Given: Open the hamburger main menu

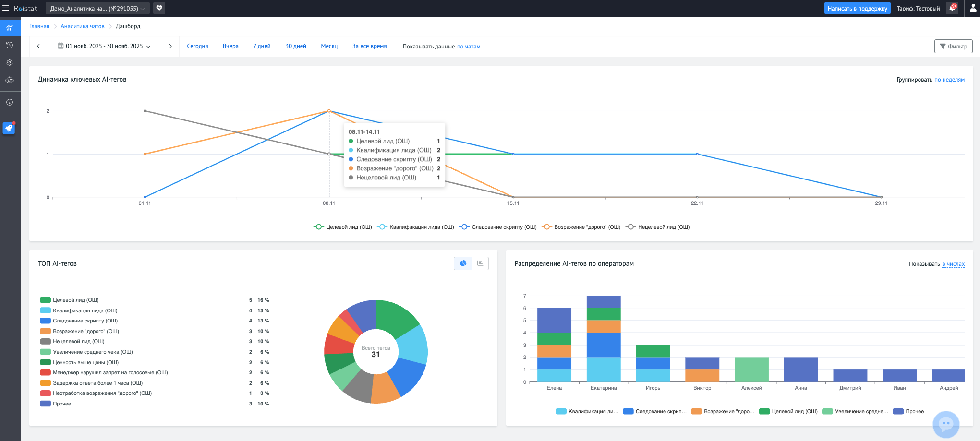Looking at the screenshot, I should point(6,8).
